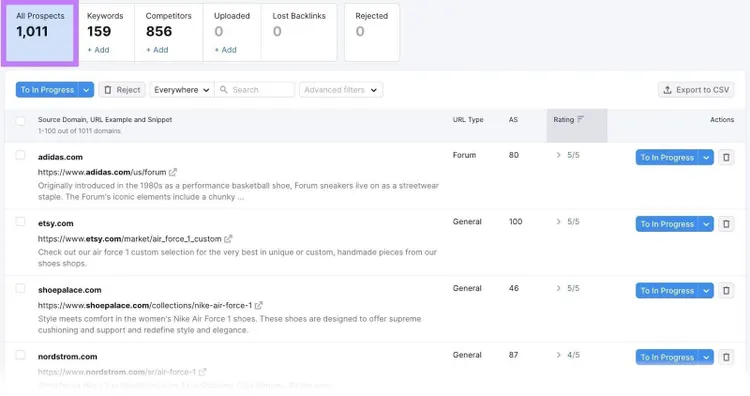Click bulk To In Progress button

(x=47, y=90)
